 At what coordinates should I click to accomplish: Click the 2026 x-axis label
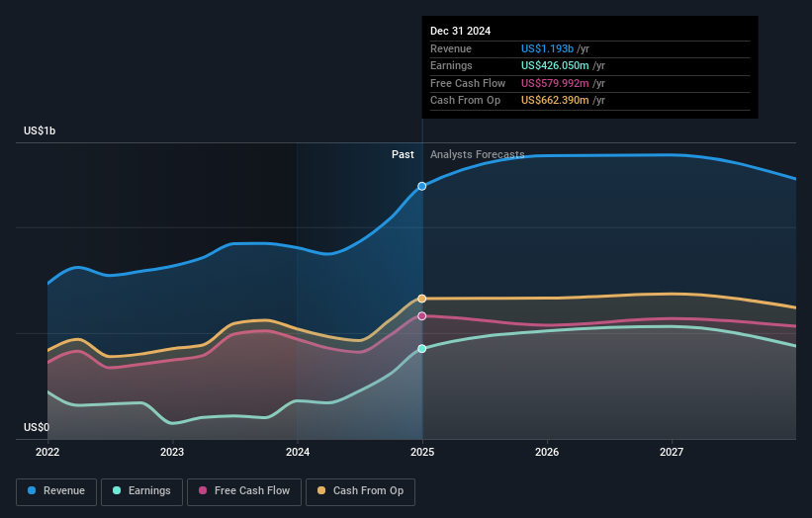point(547,453)
